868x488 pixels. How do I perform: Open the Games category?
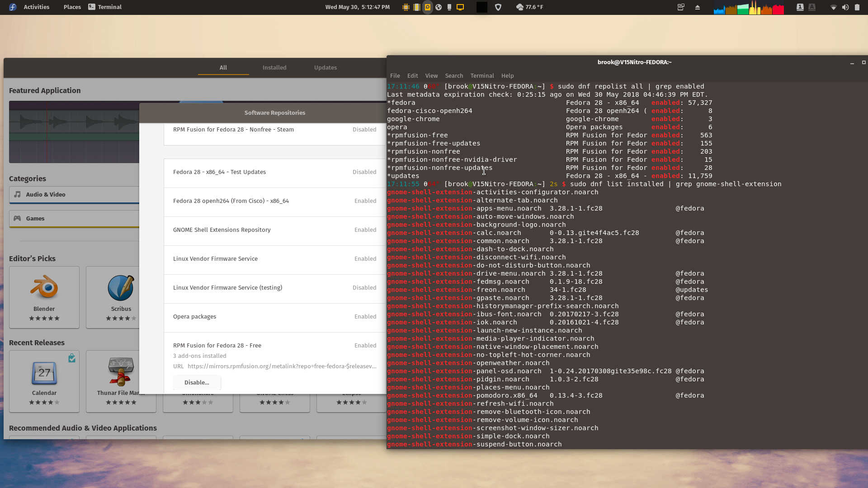point(74,218)
